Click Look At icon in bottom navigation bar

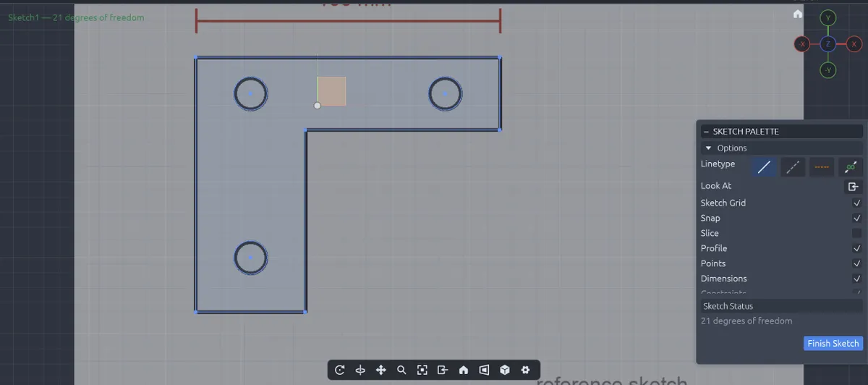(x=443, y=370)
